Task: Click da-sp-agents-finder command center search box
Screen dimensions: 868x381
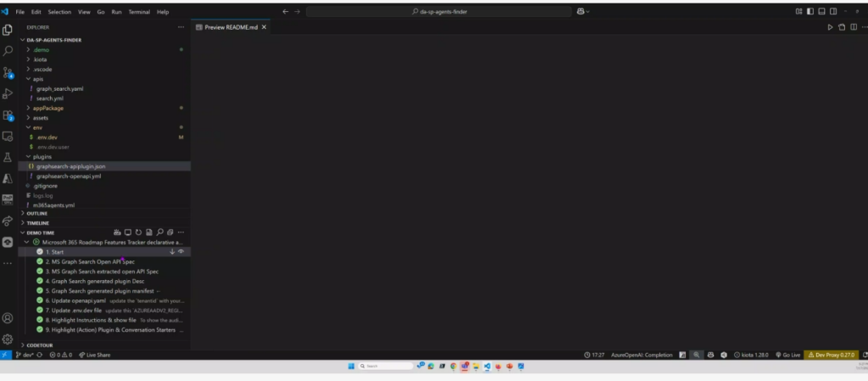Action: (439, 12)
